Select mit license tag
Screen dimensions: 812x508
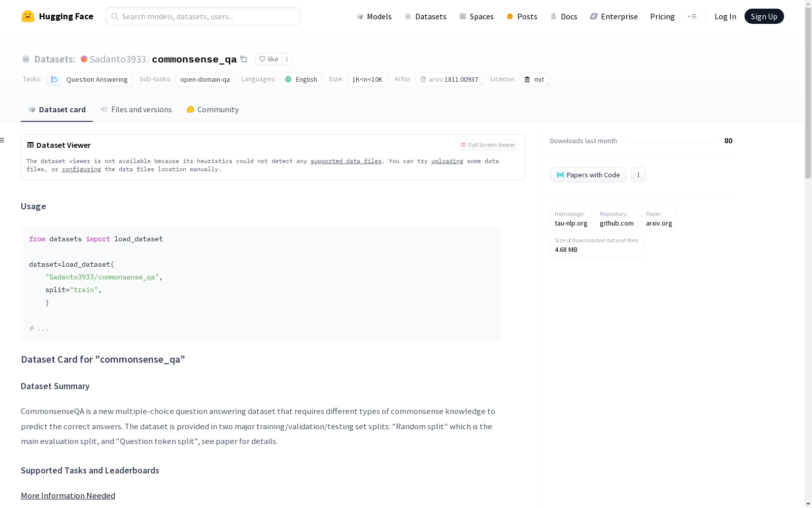point(534,79)
